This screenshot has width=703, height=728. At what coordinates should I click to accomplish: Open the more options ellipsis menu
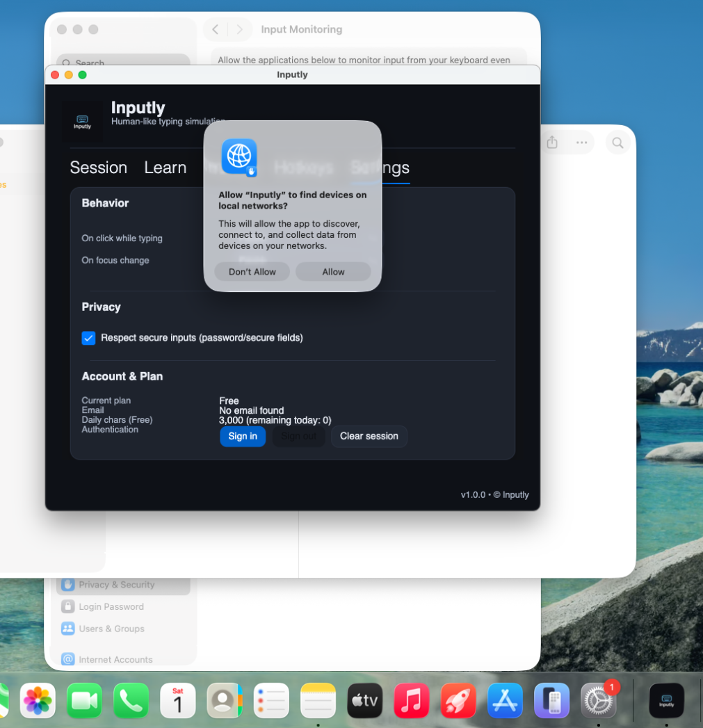click(x=581, y=143)
